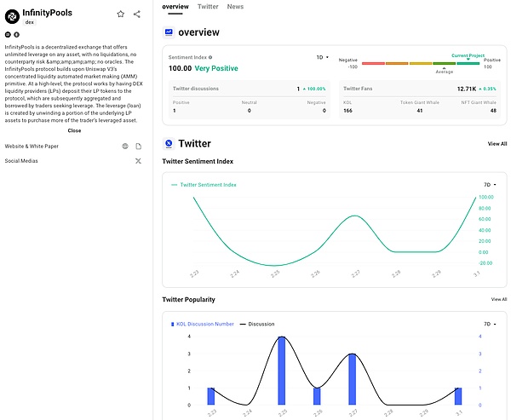511x420 pixels.
Task: Open the X social media icon
Action: pos(138,160)
